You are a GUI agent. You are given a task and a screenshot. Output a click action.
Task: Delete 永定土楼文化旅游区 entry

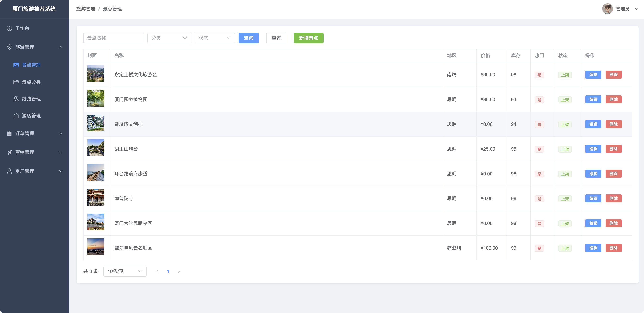coord(613,75)
